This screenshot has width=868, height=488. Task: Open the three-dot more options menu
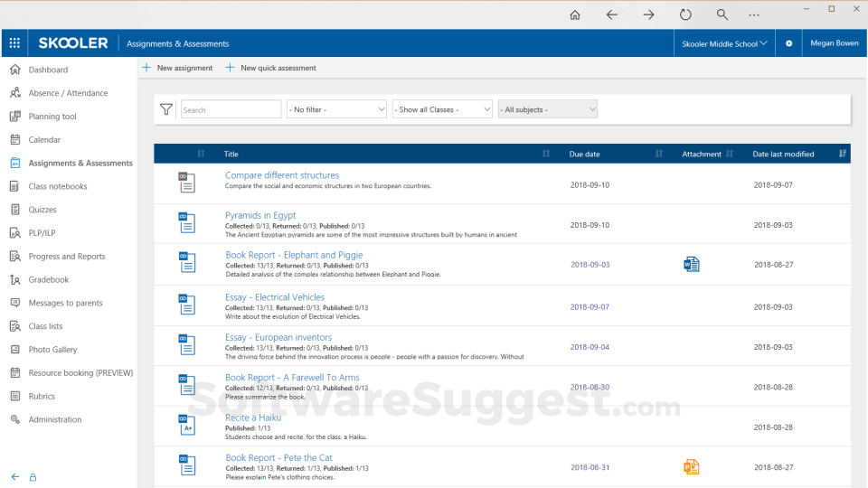754,15
